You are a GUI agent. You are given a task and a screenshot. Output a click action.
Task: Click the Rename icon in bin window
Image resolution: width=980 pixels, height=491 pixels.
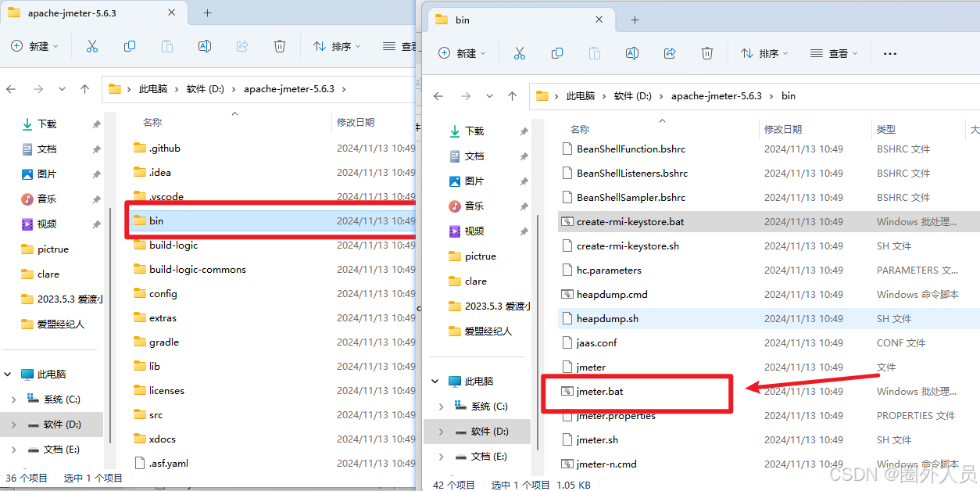[x=632, y=53]
